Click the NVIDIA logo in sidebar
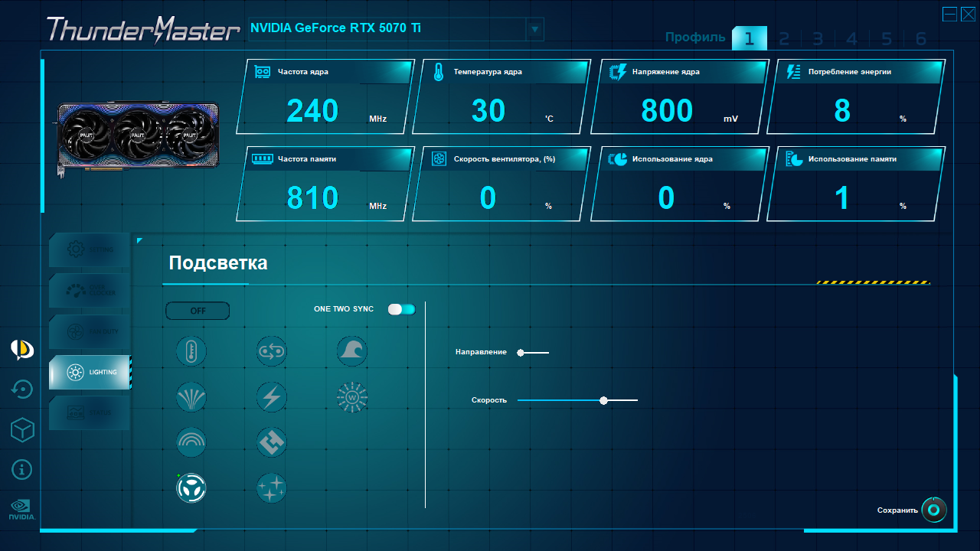This screenshot has width=980, height=551. click(22, 510)
